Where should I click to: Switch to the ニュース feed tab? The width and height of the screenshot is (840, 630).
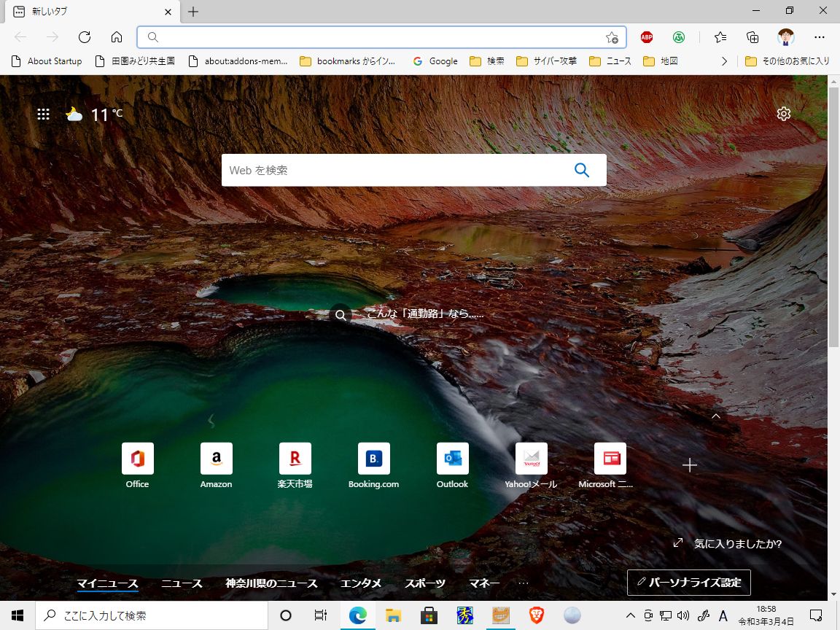pos(181,583)
